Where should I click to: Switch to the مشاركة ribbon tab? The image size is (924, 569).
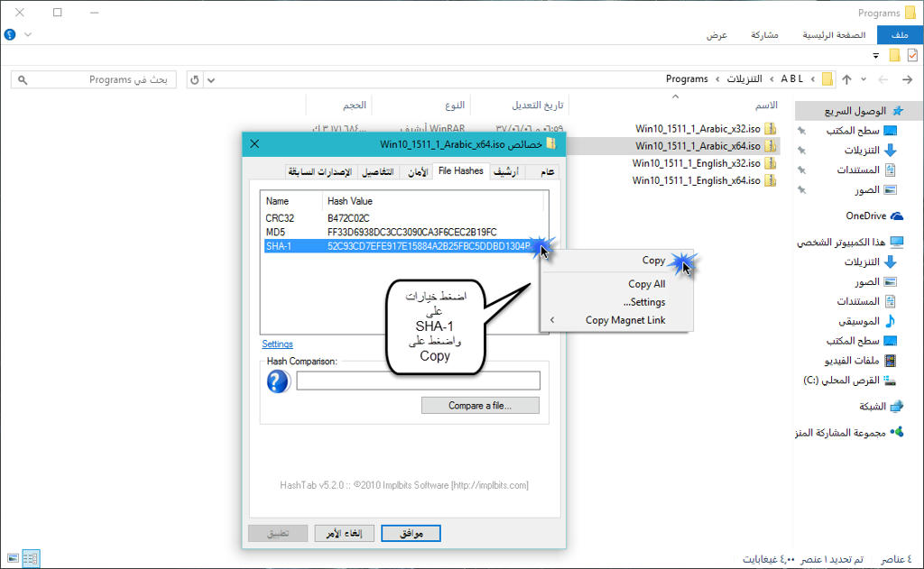(x=764, y=35)
